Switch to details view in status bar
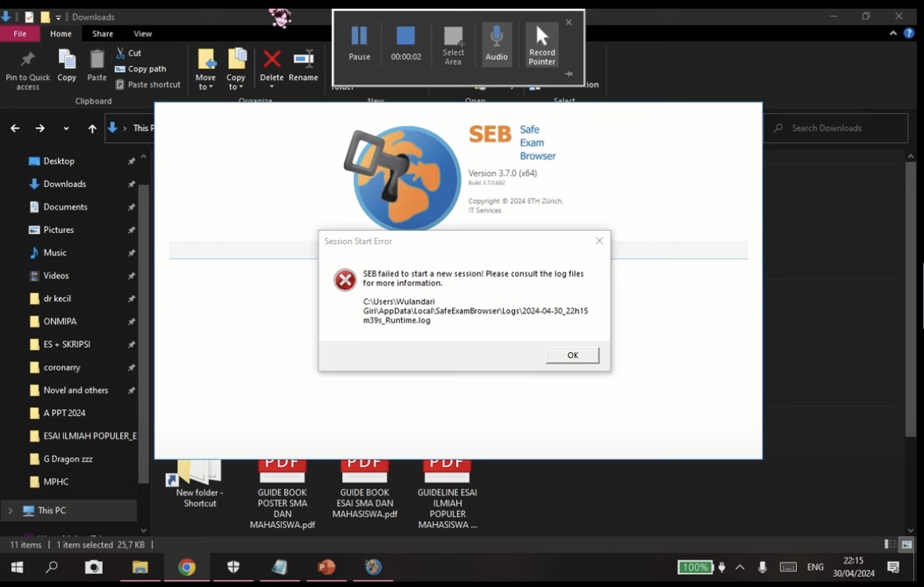This screenshot has height=587, width=924. 889,545
